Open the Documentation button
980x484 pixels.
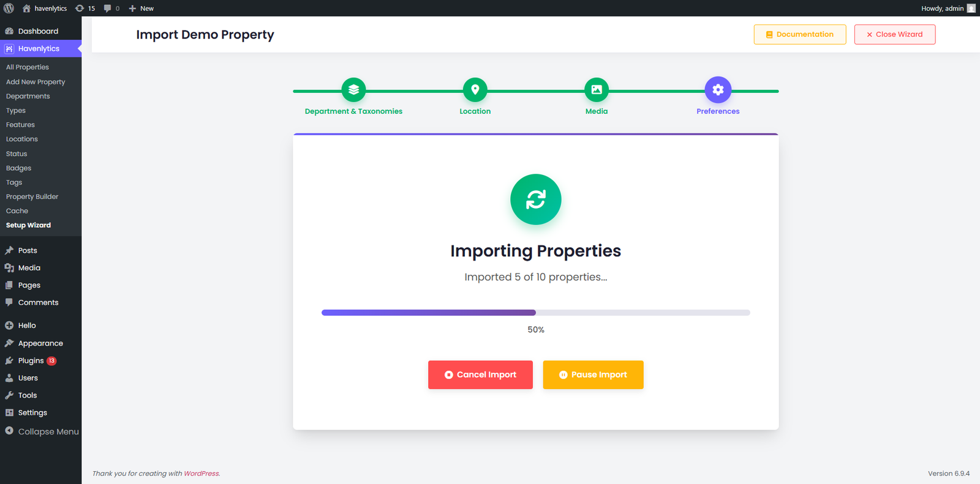pos(799,34)
